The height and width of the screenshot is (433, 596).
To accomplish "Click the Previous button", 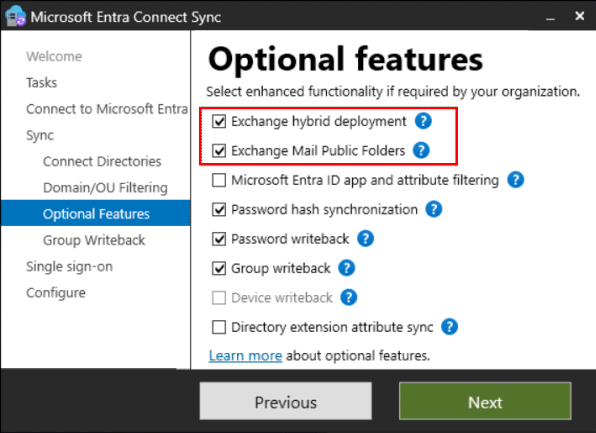I will [x=285, y=401].
